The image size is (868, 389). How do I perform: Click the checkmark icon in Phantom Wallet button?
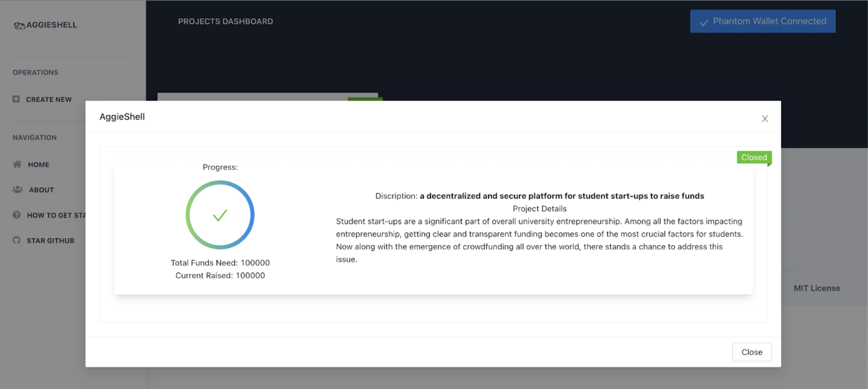(704, 22)
